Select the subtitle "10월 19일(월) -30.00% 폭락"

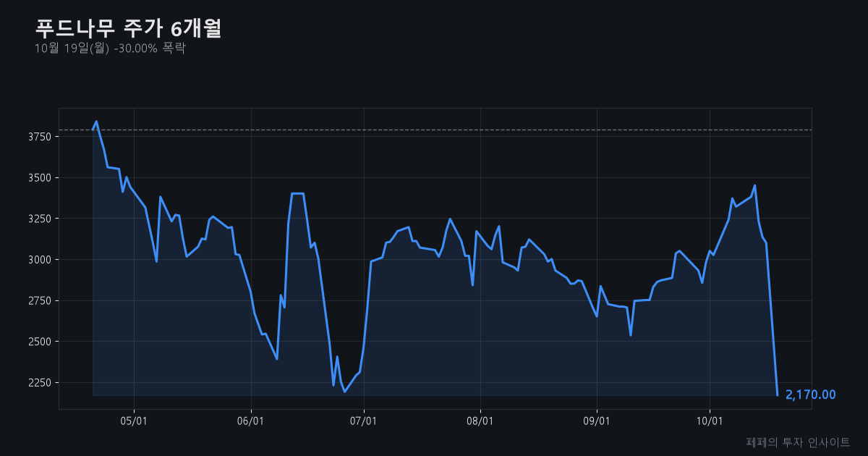110,48
